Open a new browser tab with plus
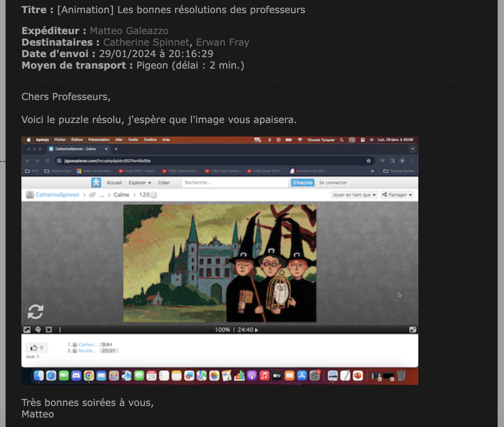Screen dimensions: 504x427 tap(116, 149)
